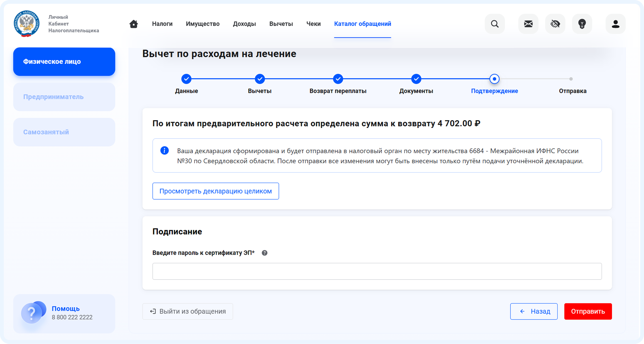The height and width of the screenshot is (344, 644).
Task: Go to the Документы step marker
Action: [416, 79]
